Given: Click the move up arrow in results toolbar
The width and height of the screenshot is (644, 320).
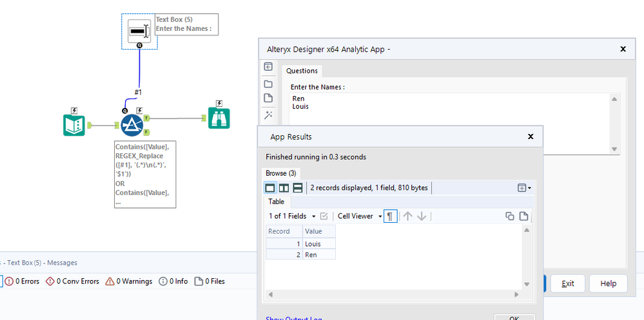Looking at the screenshot, I should point(407,216).
